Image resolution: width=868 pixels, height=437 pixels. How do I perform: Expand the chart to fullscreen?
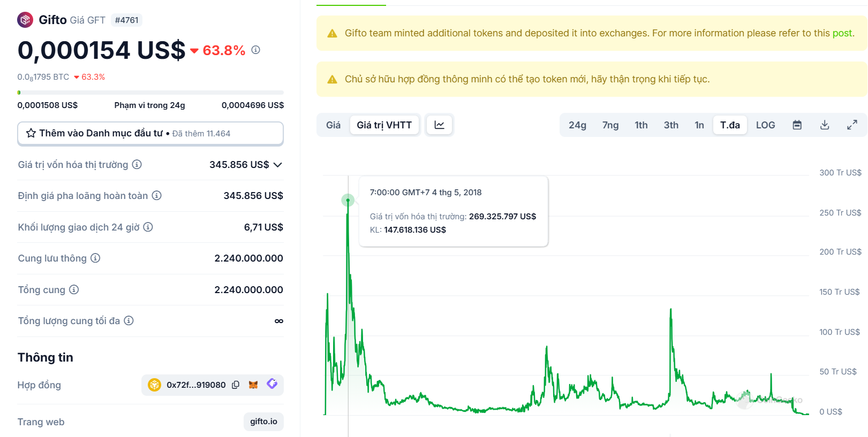click(x=852, y=125)
